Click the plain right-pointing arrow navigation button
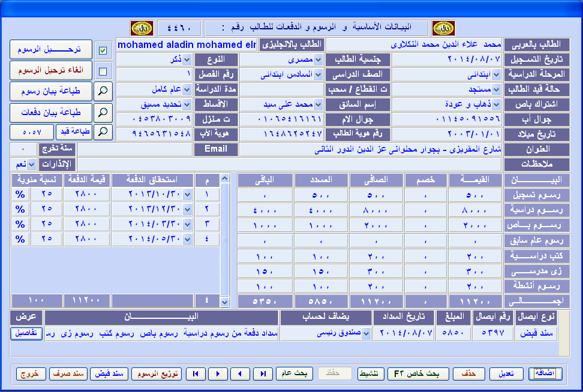The width and height of the screenshot is (583, 392). coord(218,373)
